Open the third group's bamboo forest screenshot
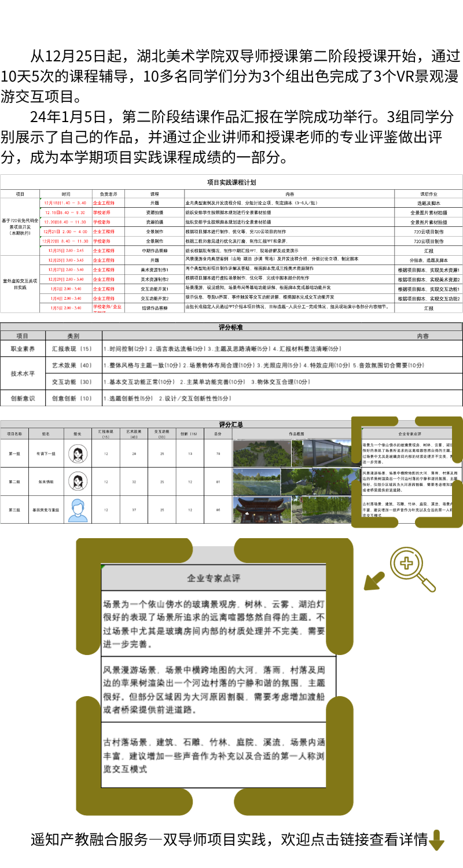 [x=325, y=509]
